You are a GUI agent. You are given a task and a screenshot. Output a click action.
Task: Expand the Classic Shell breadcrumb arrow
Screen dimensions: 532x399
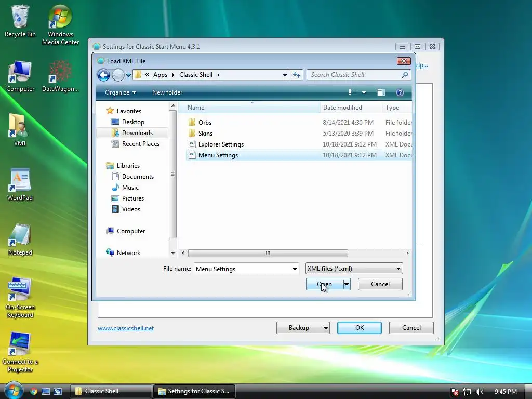coord(219,75)
